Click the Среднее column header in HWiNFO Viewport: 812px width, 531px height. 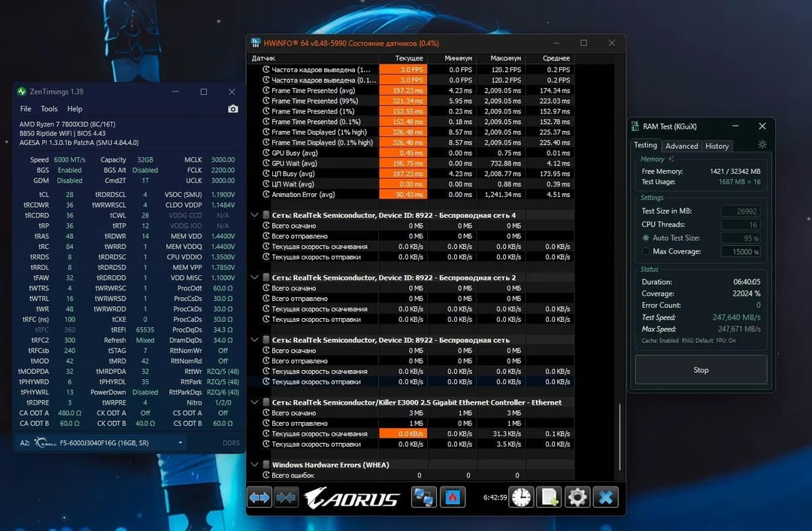coord(550,58)
